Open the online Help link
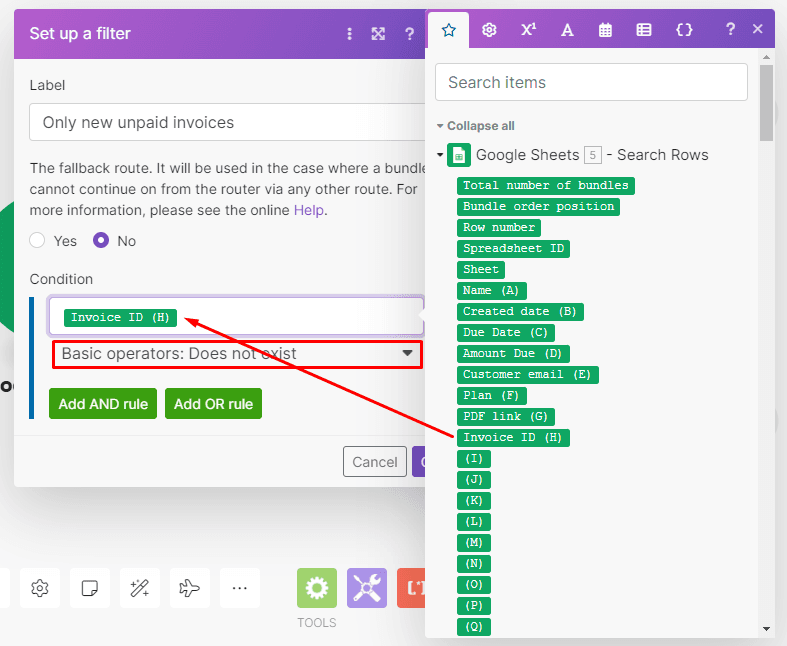This screenshot has width=787, height=646. click(x=309, y=210)
